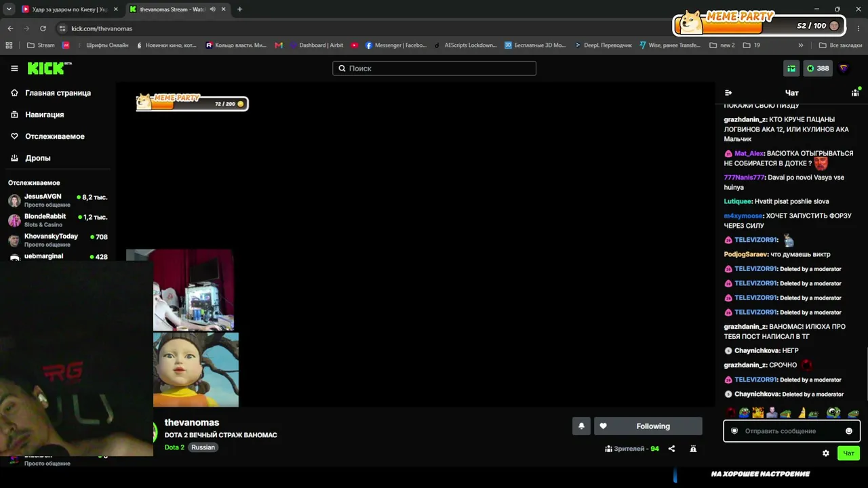868x488 pixels.
Task: Report the stream via siren icon
Action: [693, 449]
